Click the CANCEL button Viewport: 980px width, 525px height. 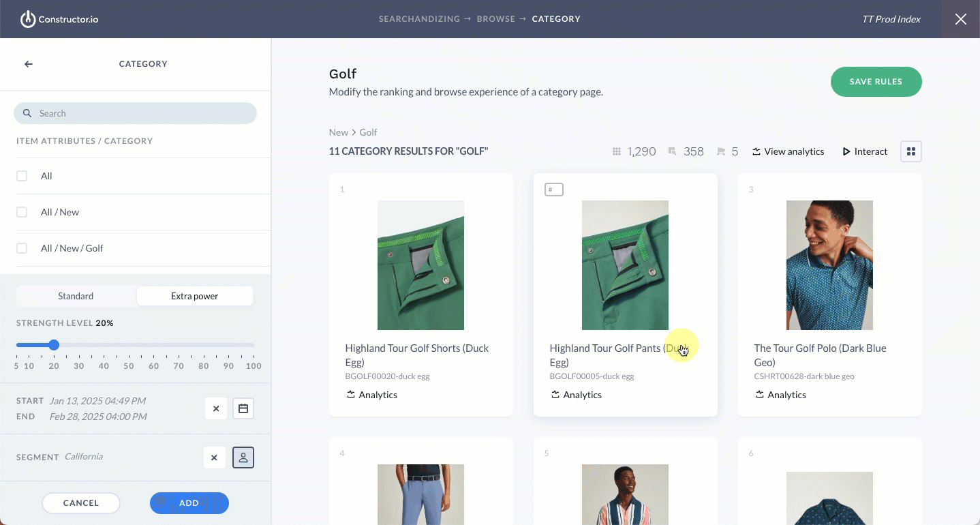(81, 503)
